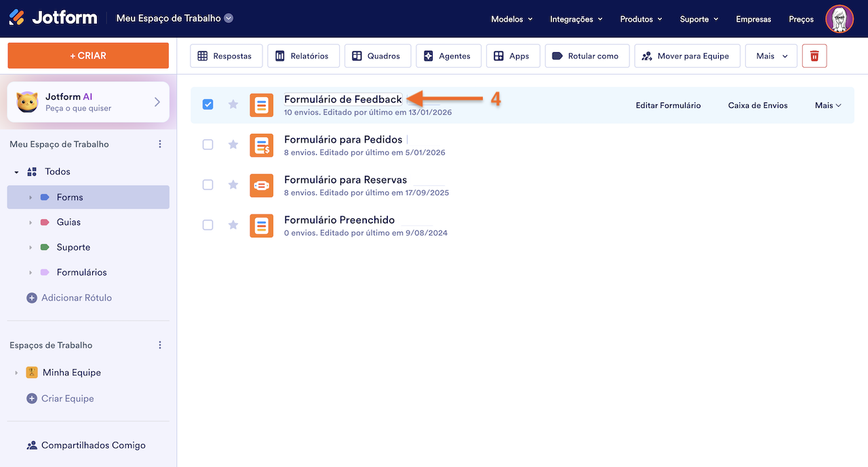The width and height of the screenshot is (868, 467).
Task: Star the Formulário para Reservas form
Action: pos(233,185)
